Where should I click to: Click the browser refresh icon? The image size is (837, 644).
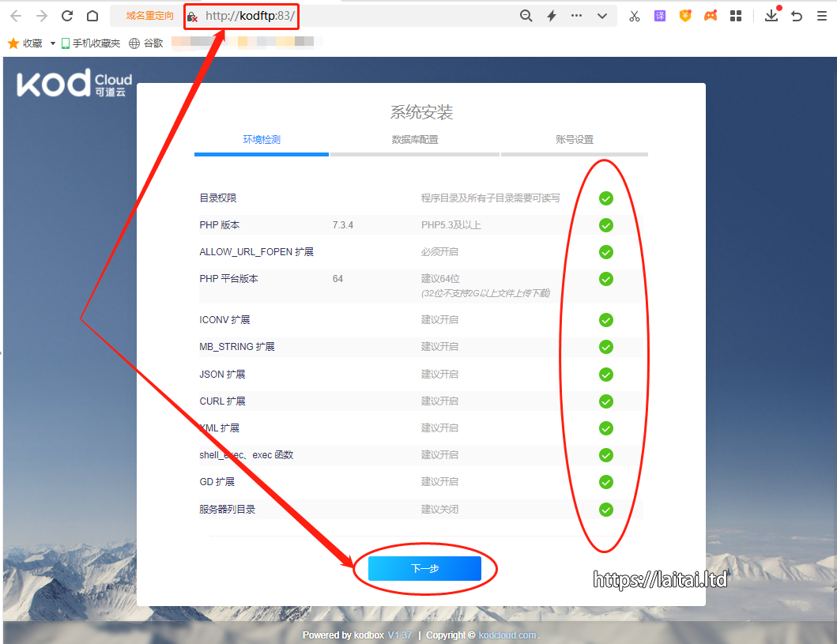(x=67, y=16)
